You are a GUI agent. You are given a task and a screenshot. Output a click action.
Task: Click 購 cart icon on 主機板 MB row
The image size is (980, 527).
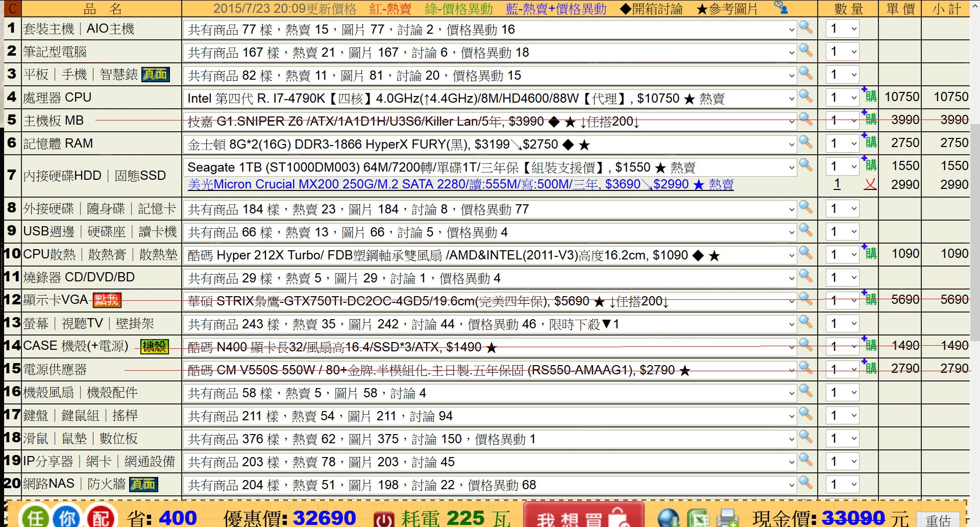(869, 118)
